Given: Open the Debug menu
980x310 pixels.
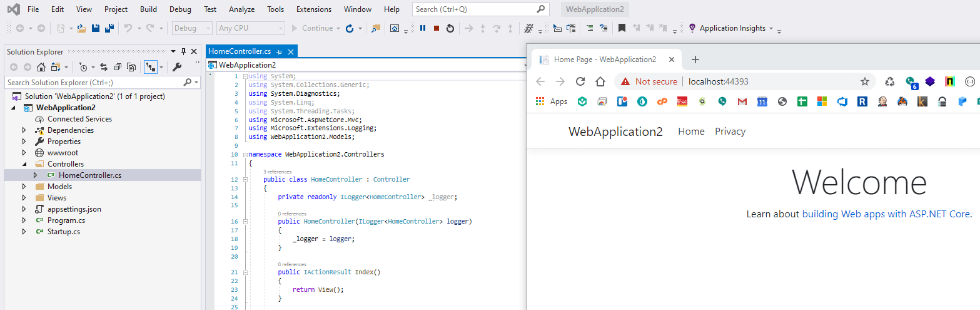Looking at the screenshot, I should pyautogui.click(x=180, y=9).
